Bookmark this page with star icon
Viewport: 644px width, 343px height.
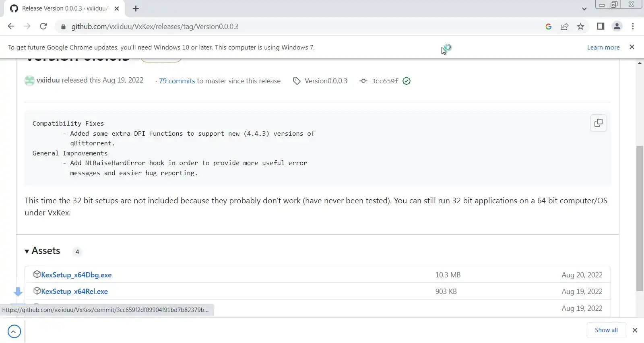coord(580,27)
